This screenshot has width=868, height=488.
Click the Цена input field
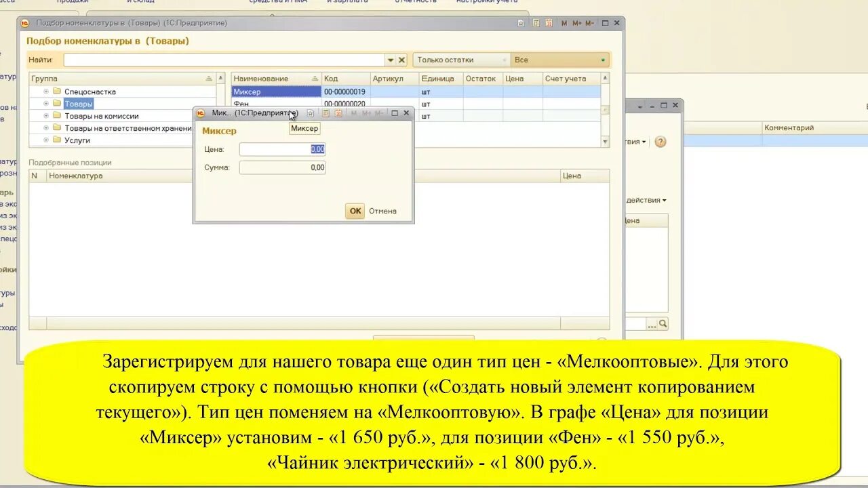pyautogui.click(x=282, y=149)
